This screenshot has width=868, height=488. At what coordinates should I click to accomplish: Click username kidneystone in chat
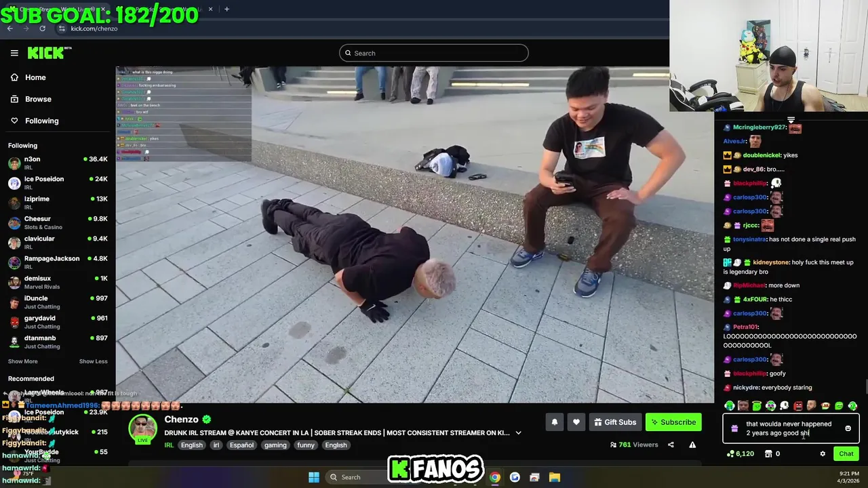(x=771, y=262)
